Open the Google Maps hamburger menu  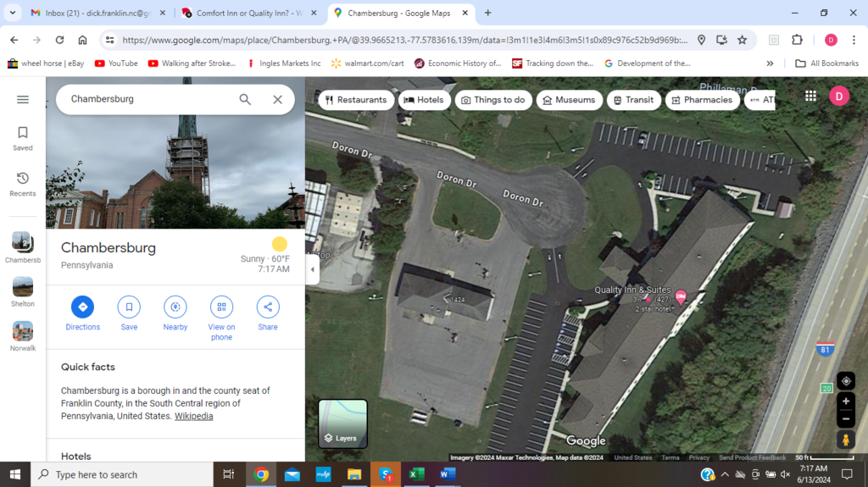pos(23,100)
